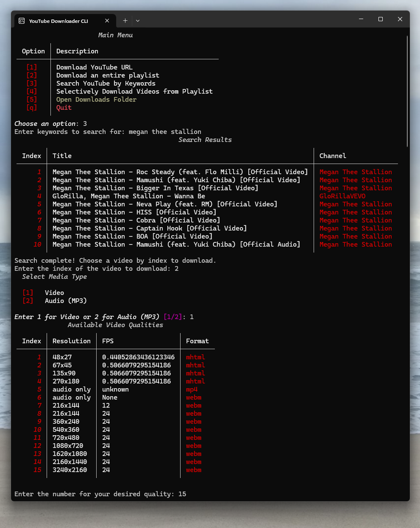Click the purple '[1/2]' prompt hint
The image size is (420, 528).
tap(172, 317)
